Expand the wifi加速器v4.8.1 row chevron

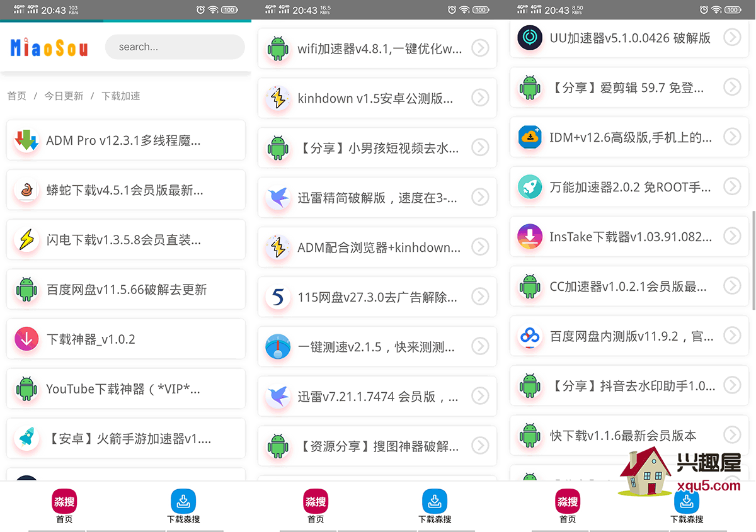(x=480, y=48)
